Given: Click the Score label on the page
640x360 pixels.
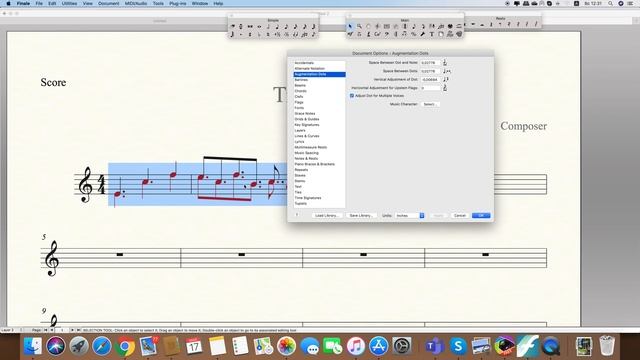Looking at the screenshot, I should 53,82.
